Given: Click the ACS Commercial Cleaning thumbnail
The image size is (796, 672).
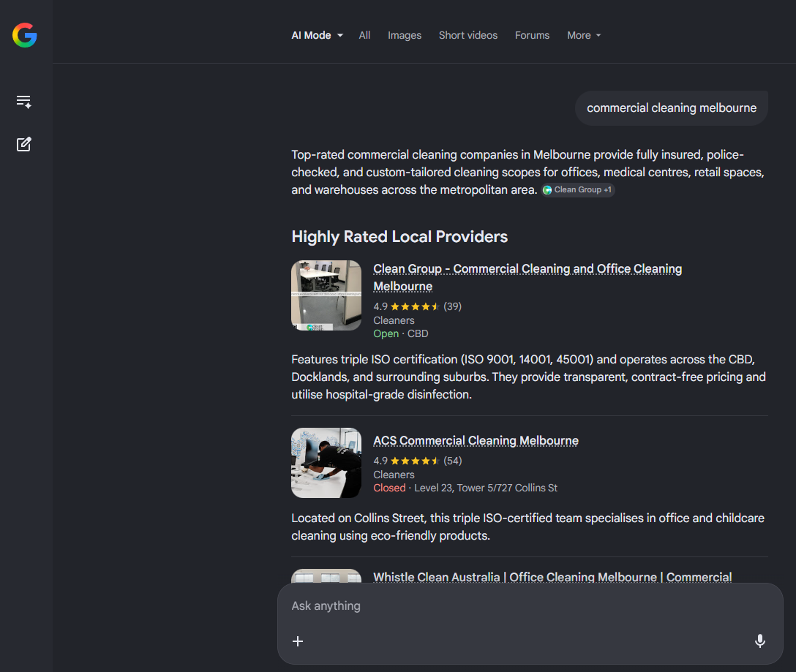Looking at the screenshot, I should click(326, 462).
